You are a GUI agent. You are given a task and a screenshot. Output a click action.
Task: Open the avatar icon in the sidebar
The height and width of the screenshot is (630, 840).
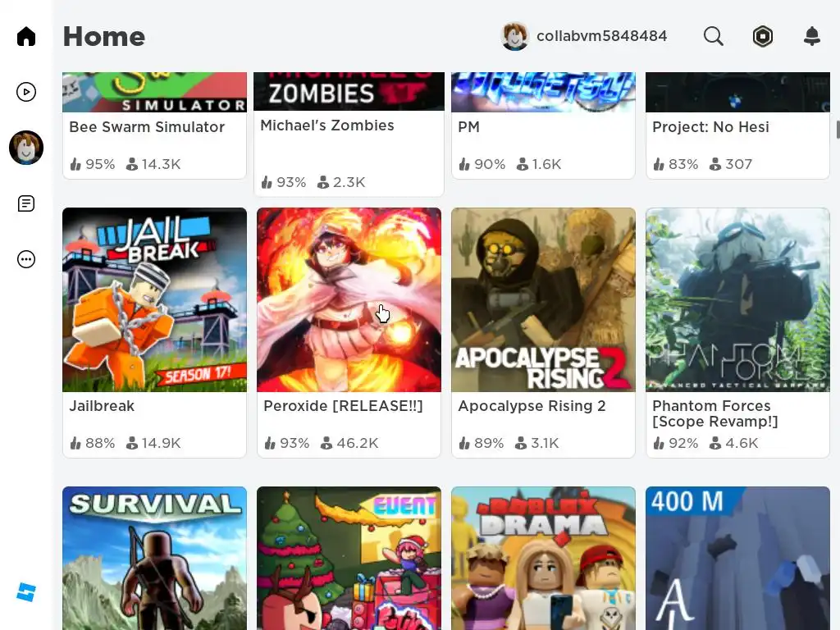point(25,148)
